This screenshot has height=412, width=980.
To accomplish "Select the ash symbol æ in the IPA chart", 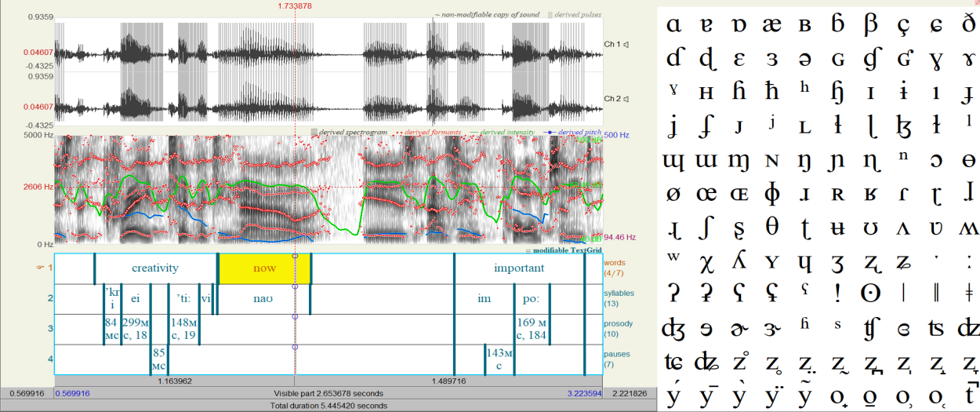I will (x=771, y=24).
